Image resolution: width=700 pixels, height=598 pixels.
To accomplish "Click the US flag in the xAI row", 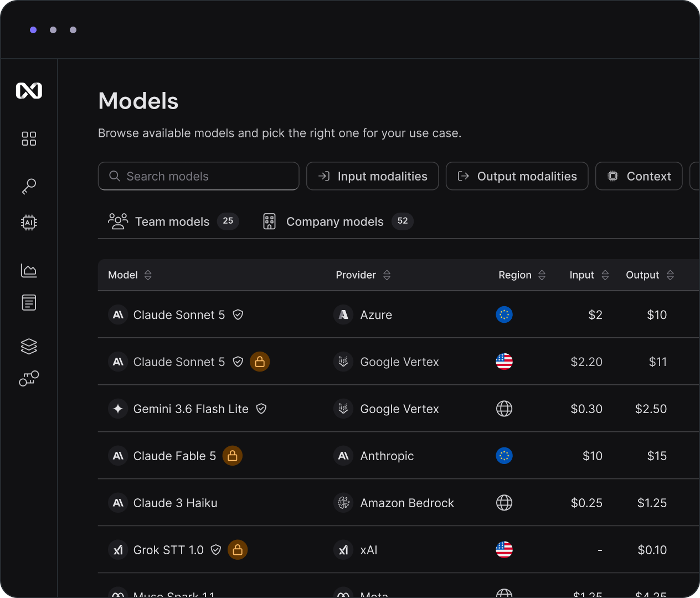I will (x=504, y=550).
